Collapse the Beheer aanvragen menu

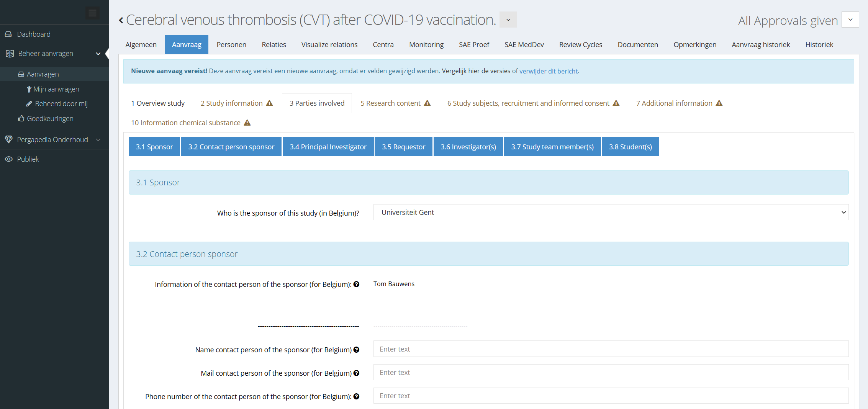tap(98, 54)
